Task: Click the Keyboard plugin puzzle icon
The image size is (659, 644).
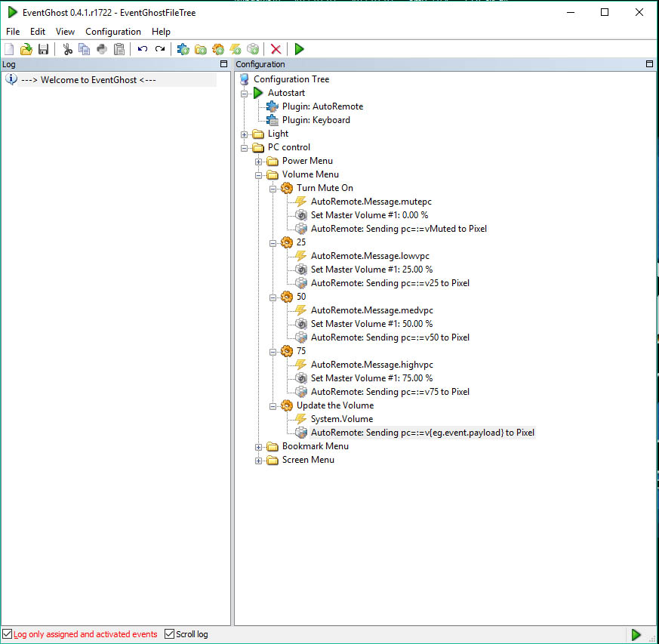Action: click(273, 120)
